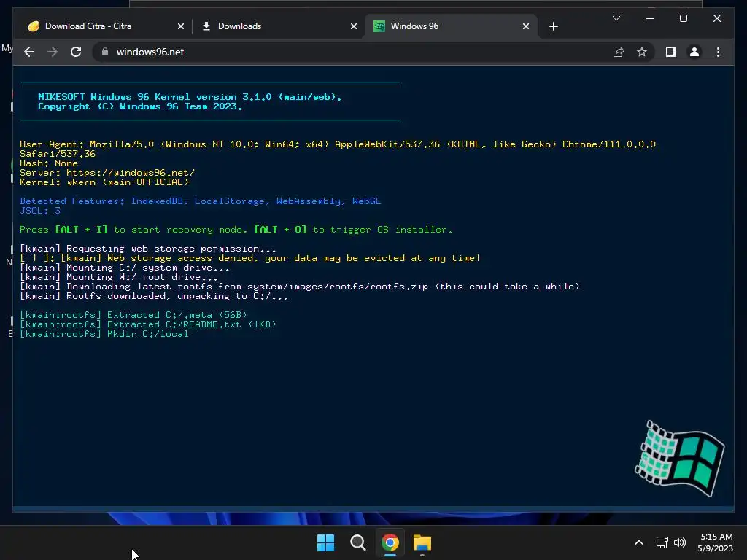Image resolution: width=747 pixels, height=560 pixels.
Task: Click 'Downloading latest rootfs' log line
Action: [300, 287]
